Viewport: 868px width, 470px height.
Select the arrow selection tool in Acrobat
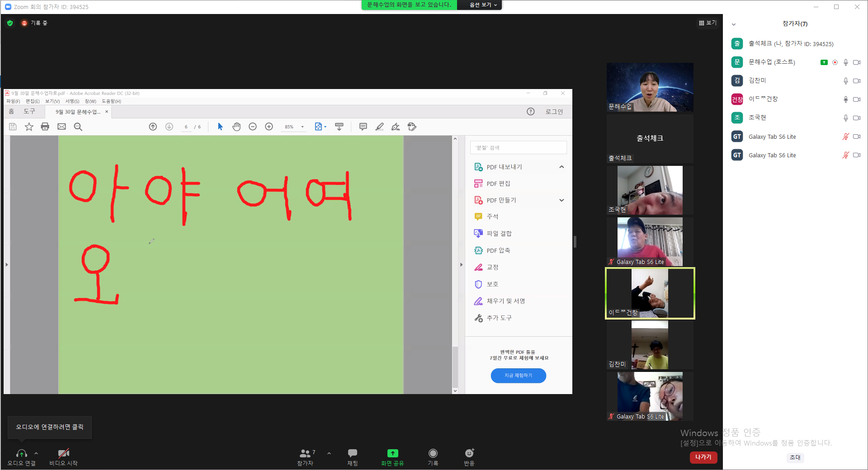(x=220, y=127)
